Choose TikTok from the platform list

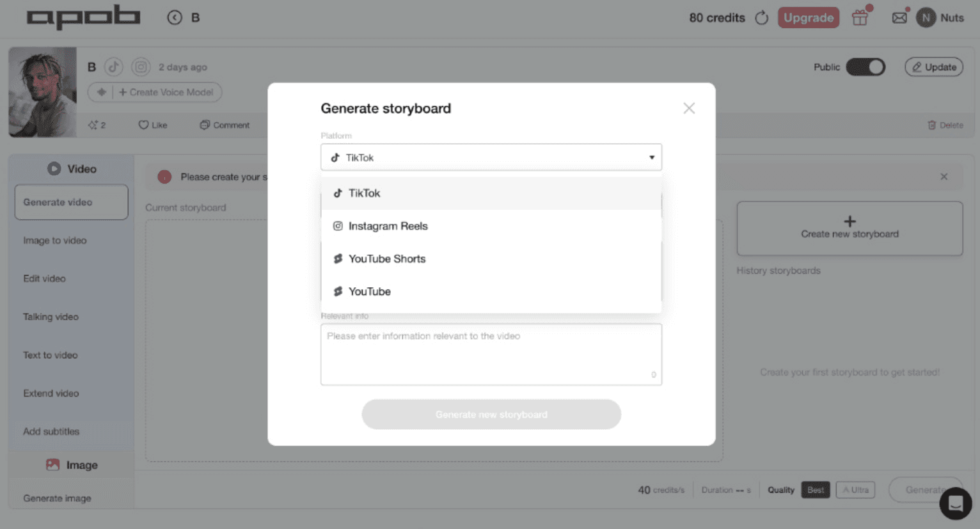point(491,193)
